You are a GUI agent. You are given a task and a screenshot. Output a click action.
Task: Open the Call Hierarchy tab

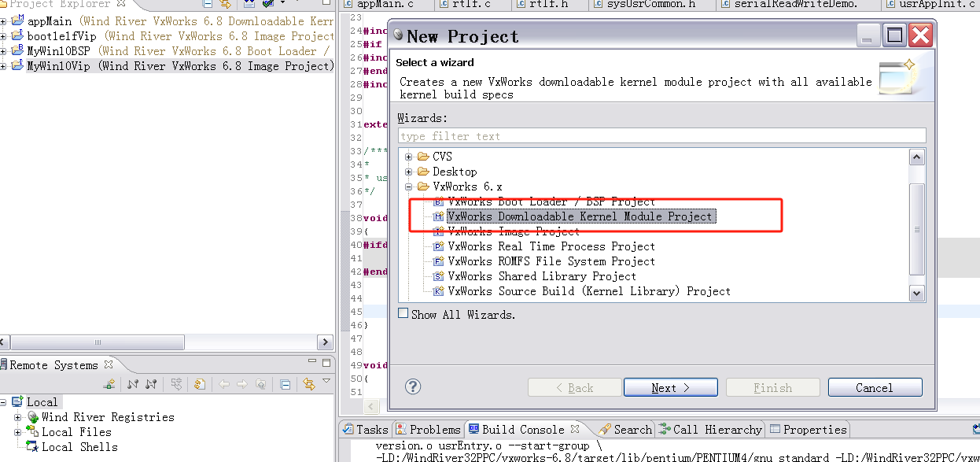(710, 430)
